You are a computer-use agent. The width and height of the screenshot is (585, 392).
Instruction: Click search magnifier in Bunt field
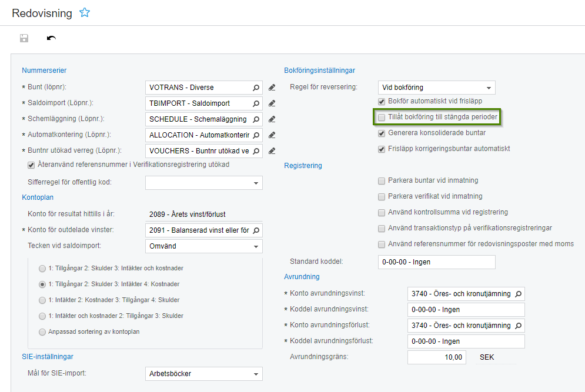[256, 88]
